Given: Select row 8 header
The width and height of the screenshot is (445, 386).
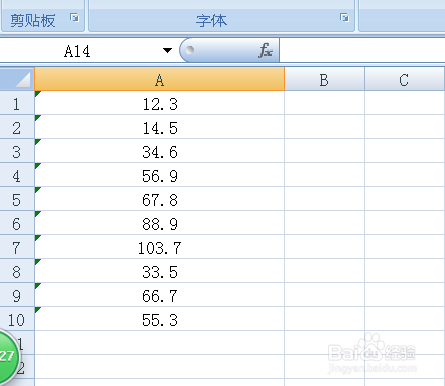Looking at the screenshot, I should (17, 271).
